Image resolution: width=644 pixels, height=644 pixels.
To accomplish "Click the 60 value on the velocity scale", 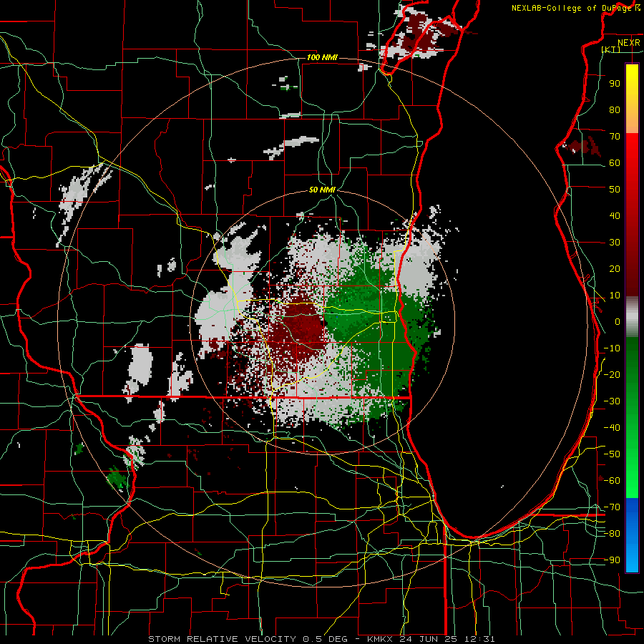I will [x=615, y=162].
